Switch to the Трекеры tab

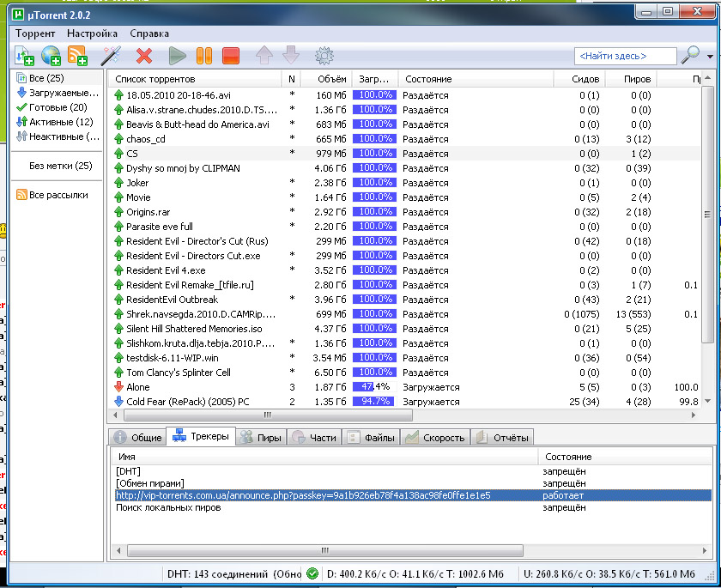pyautogui.click(x=201, y=436)
